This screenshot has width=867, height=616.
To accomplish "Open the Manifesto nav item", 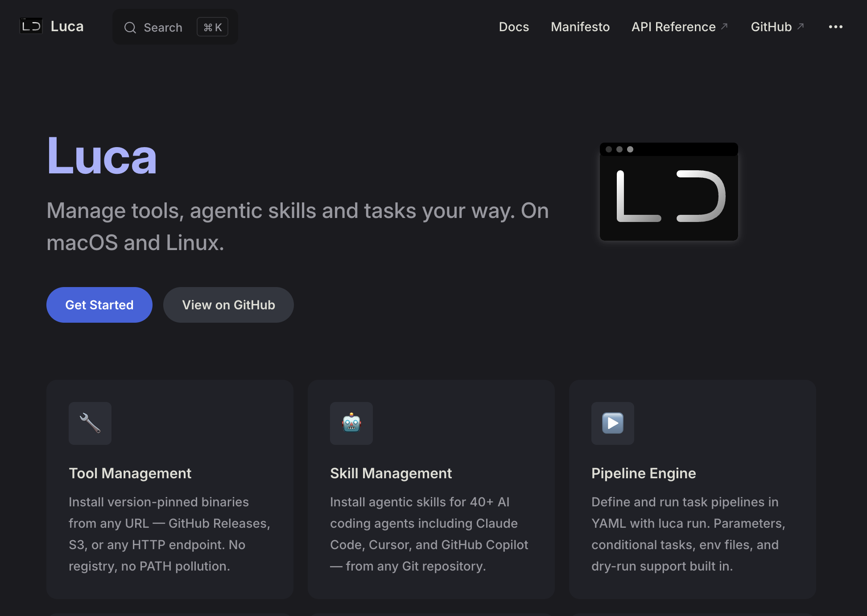I will coord(580,27).
